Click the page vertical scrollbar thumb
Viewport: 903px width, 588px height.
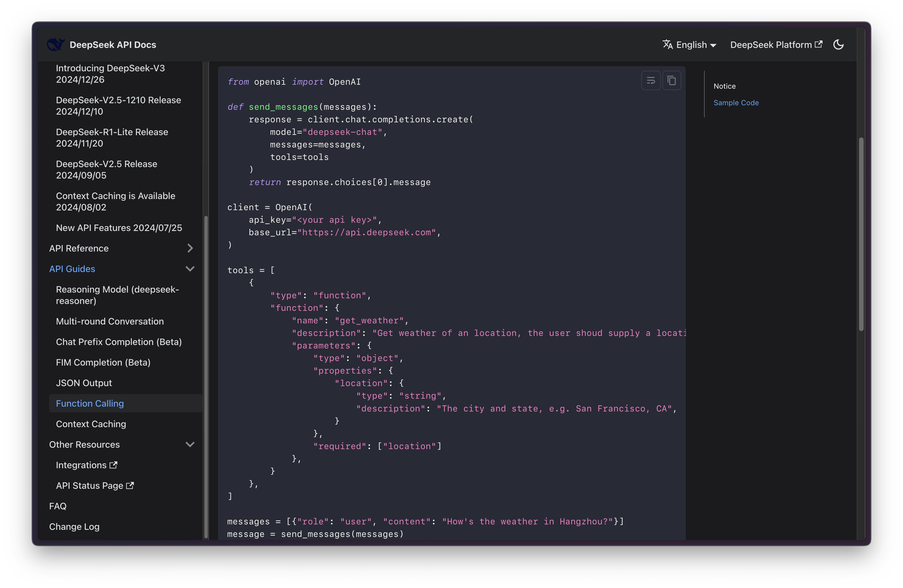[x=861, y=234]
